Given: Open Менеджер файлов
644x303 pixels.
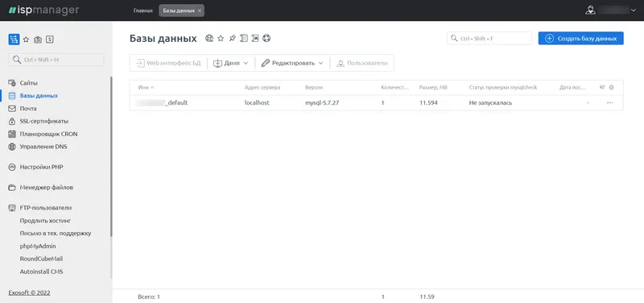Looking at the screenshot, I should (47, 188).
